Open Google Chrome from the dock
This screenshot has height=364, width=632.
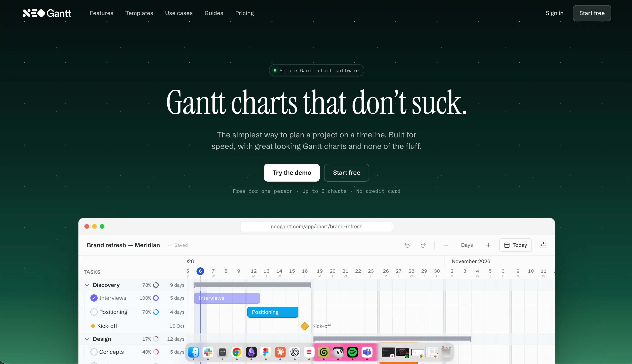tap(237, 352)
